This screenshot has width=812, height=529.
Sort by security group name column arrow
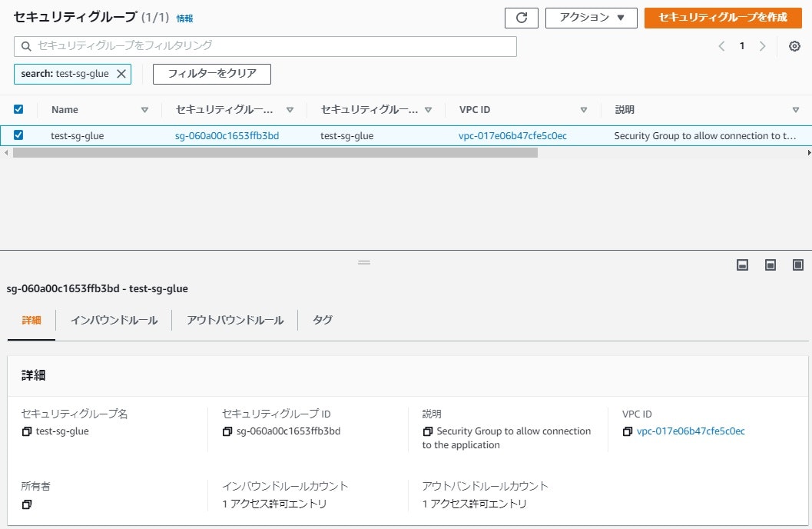coord(428,110)
